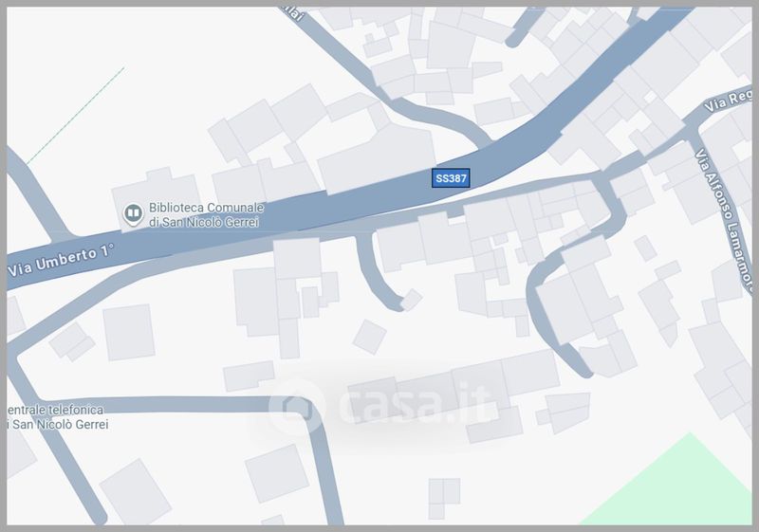Click the curved road with rounded corner near watermark
Viewport: 759px width, 532px height.
tap(310, 421)
